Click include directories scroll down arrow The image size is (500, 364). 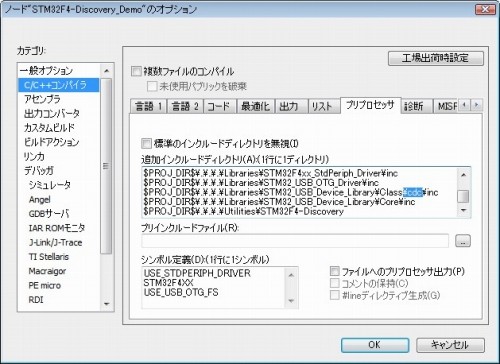[x=463, y=211]
